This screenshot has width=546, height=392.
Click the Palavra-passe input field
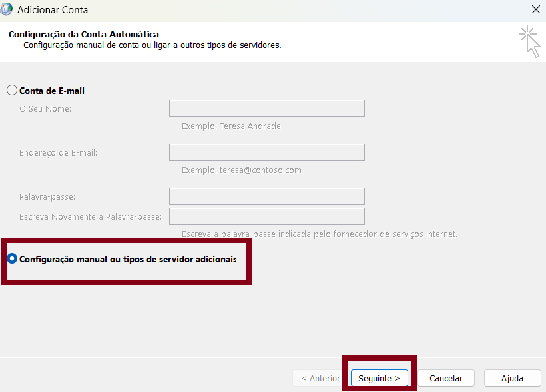pyautogui.click(x=266, y=196)
